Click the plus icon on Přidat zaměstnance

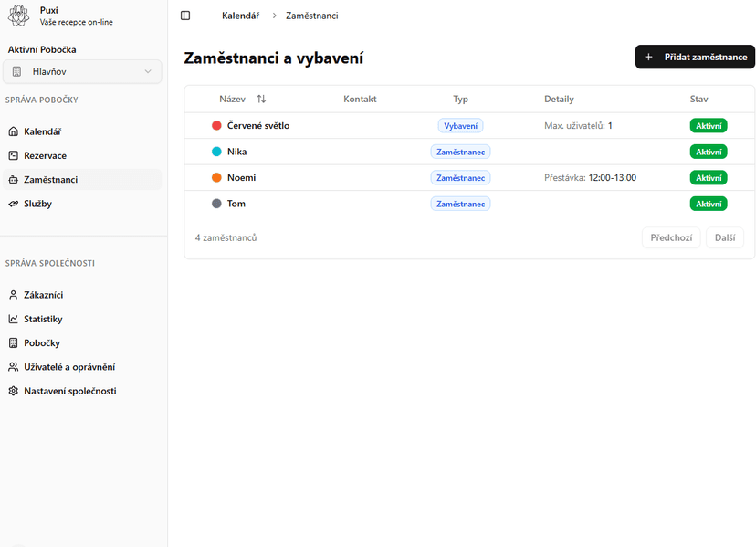pyautogui.click(x=648, y=57)
